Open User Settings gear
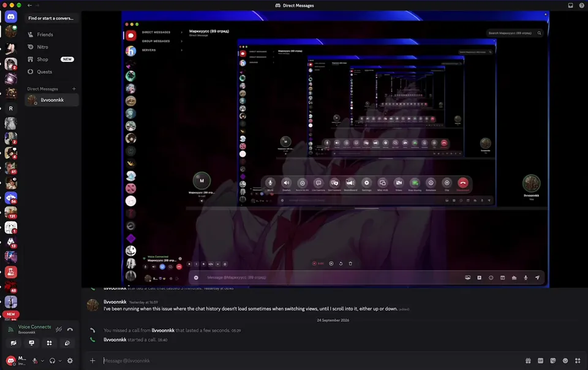This screenshot has width=588, height=370. coord(70,361)
